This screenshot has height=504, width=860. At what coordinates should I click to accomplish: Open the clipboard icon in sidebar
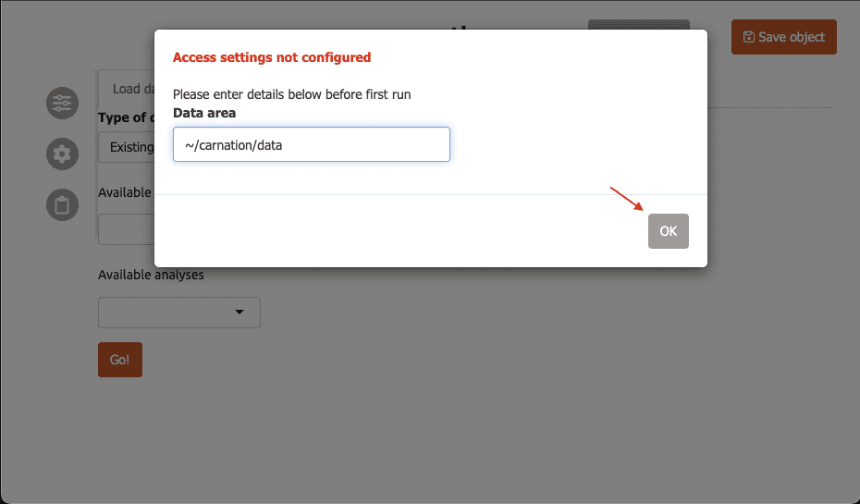click(62, 204)
